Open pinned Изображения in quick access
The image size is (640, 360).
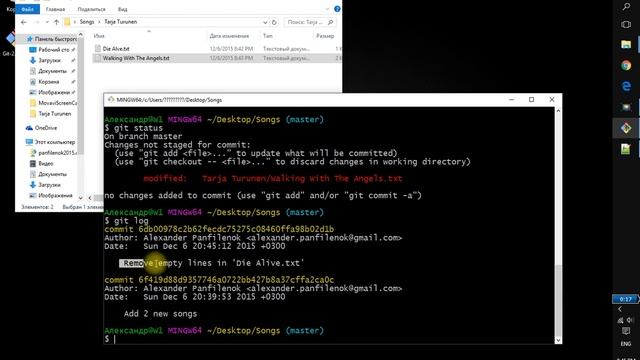pyautogui.click(x=54, y=92)
